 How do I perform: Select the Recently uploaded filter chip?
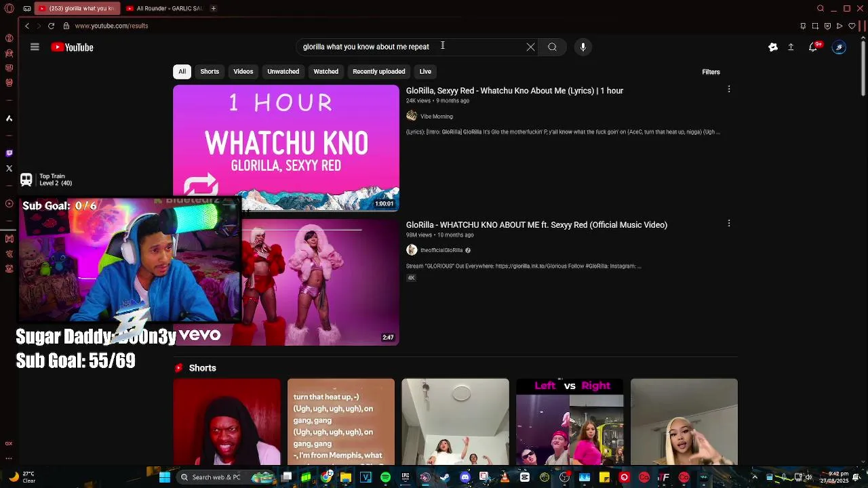pyautogui.click(x=378, y=71)
